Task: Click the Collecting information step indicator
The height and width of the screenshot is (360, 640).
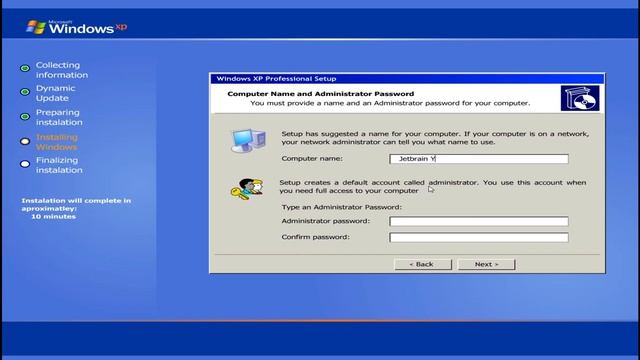Action: pyautogui.click(x=25, y=68)
